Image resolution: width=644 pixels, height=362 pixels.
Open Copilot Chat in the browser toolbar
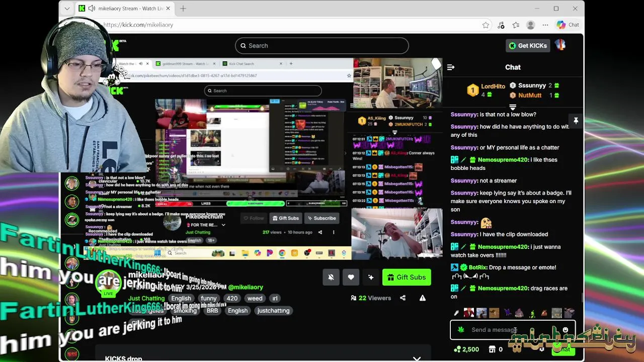tap(568, 25)
